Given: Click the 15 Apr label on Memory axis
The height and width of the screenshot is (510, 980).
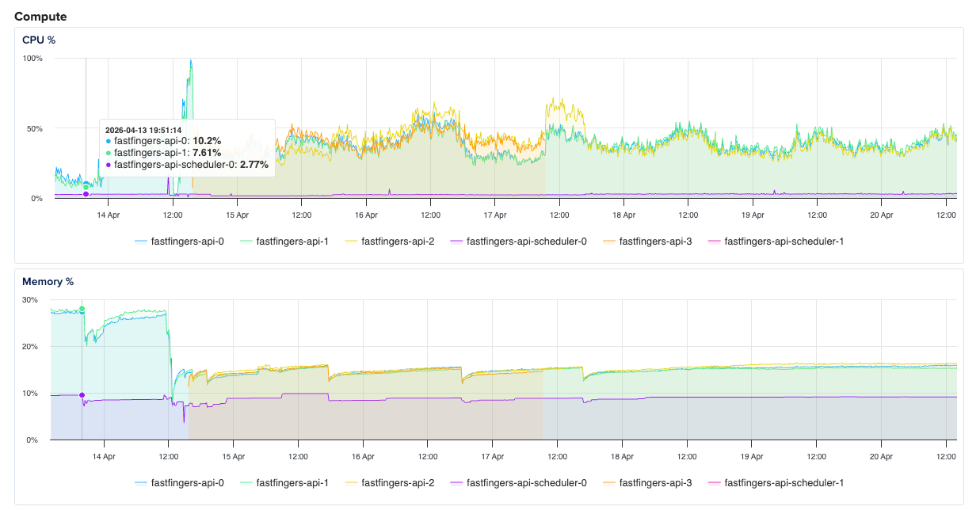Looking at the screenshot, I should tap(234, 456).
